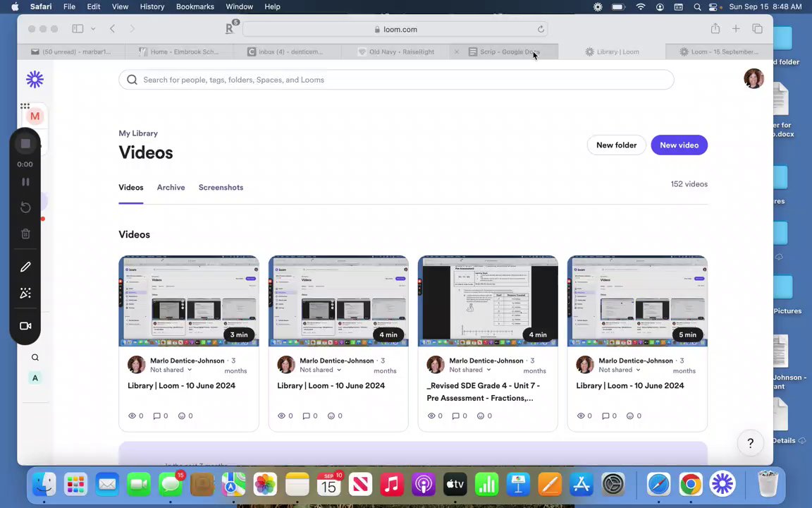Image resolution: width=812 pixels, height=508 pixels.
Task: Open the green A space icon
Action: 35,378
